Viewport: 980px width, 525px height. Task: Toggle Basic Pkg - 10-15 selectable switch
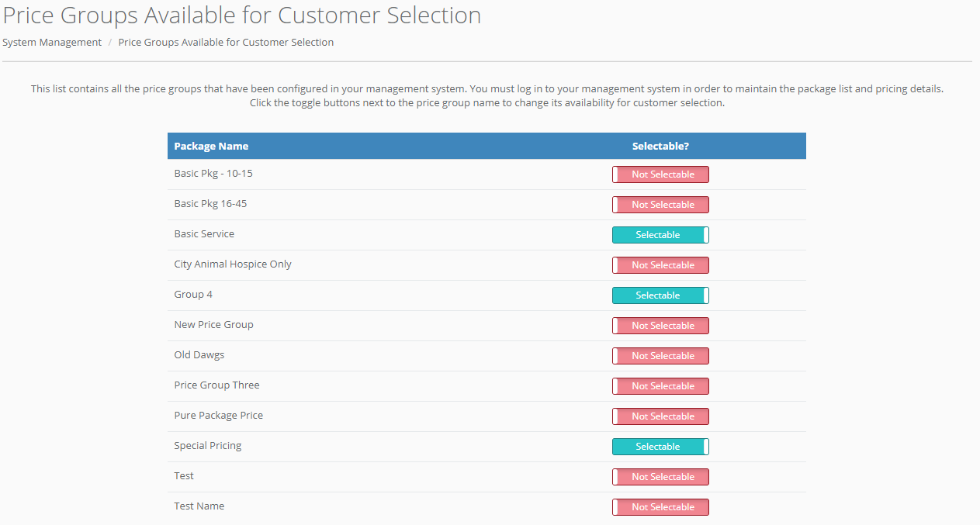pyautogui.click(x=660, y=174)
